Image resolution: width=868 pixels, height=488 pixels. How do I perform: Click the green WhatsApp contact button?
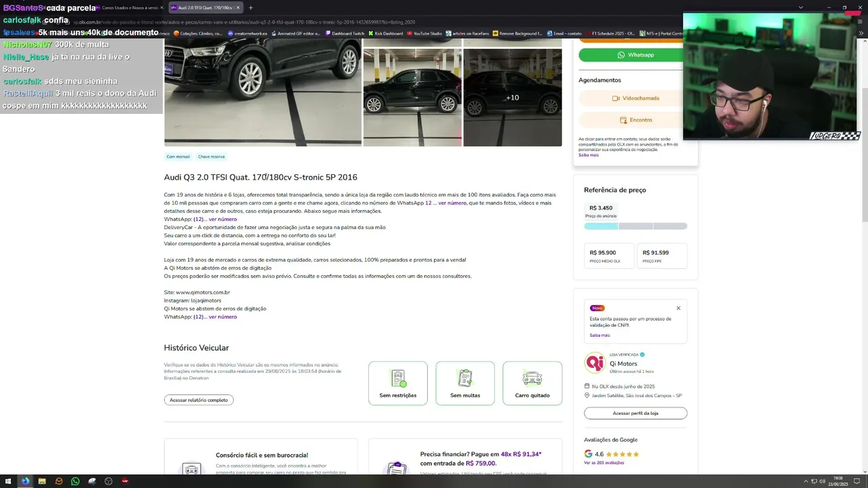pyautogui.click(x=635, y=55)
